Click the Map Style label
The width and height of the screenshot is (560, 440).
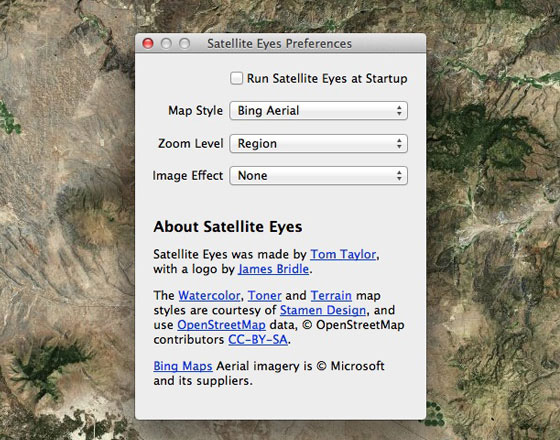[x=195, y=111]
